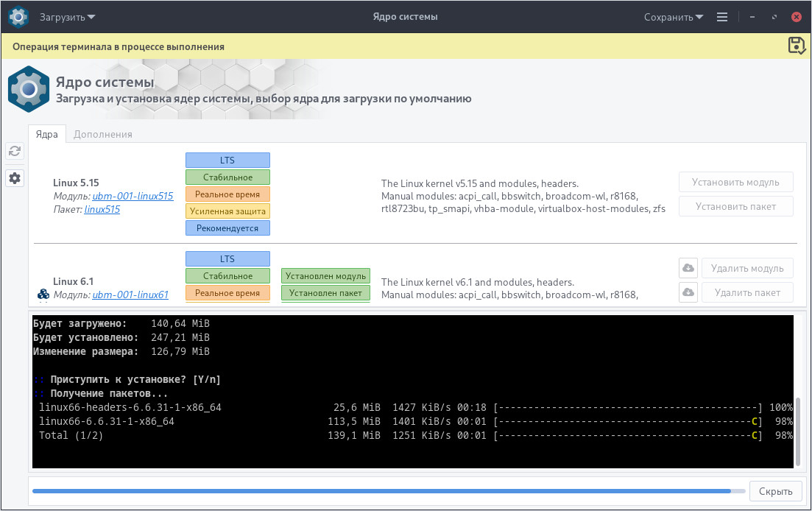Click the cubes icon beside Linux 6.1
Viewport: 812px width, 511px height.
43,295
